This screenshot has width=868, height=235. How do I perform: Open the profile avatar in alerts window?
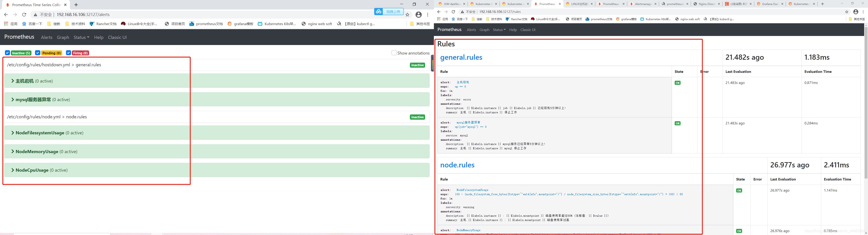click(x=419, y=14)
